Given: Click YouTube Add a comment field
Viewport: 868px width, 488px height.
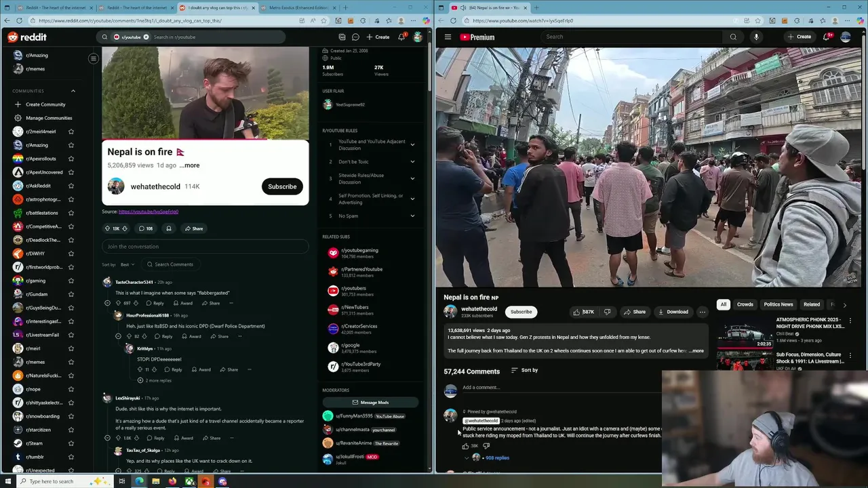Looking at the screenshot, I should 561,388.
